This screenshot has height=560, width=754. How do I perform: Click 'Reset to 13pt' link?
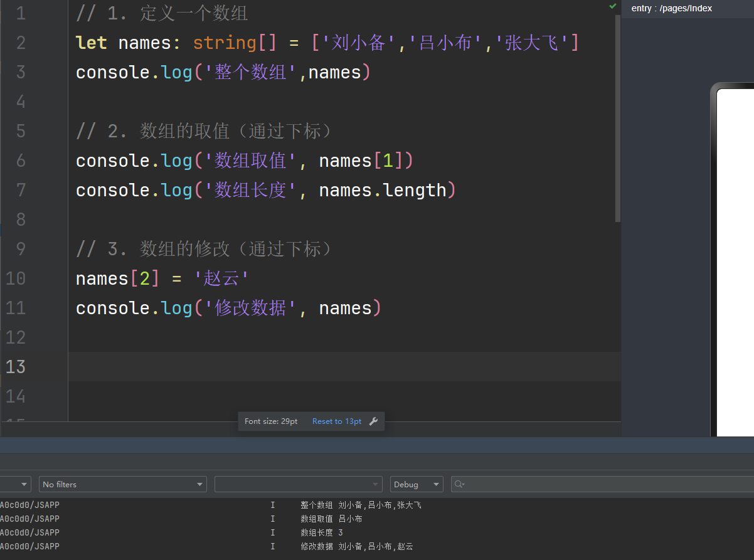tap(337, 421)
